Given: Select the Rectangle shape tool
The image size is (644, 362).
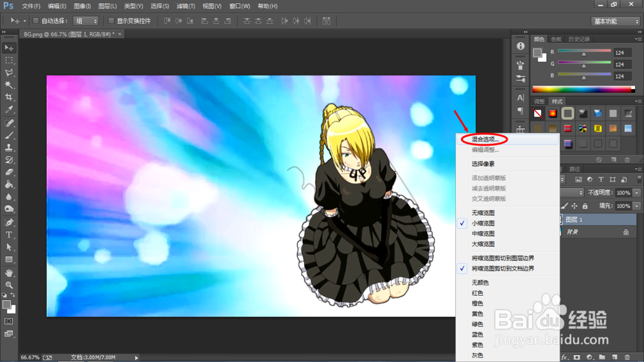Looking at the screenshot, I should (8, 260).
